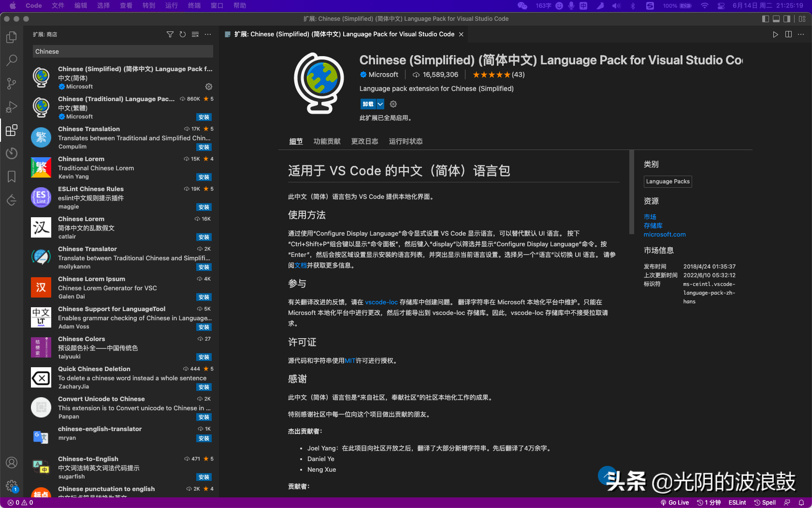Open the 文档 documentation link

click(301, 265)
